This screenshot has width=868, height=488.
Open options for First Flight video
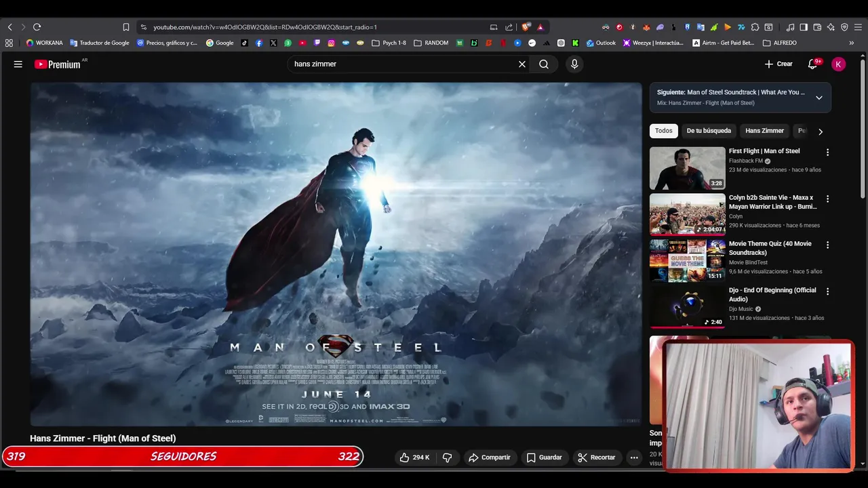(827, 152)
